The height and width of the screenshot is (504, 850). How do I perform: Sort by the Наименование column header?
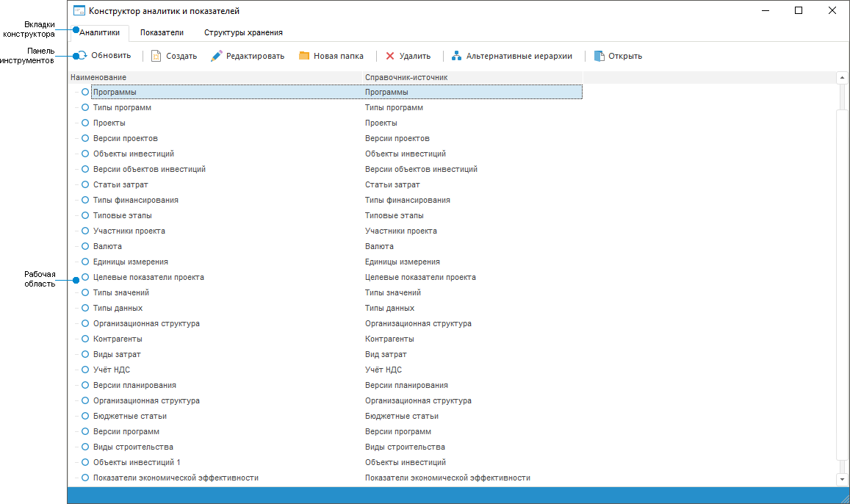pyautogui.click(x=215, y=77)
